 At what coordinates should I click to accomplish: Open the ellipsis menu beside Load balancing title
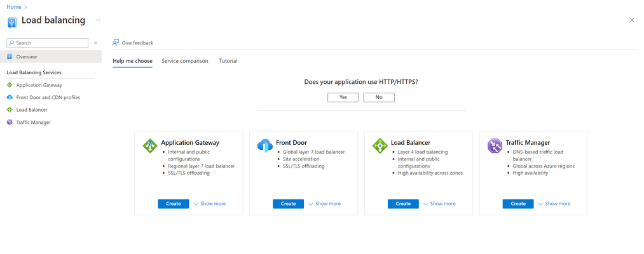point(98,20)
